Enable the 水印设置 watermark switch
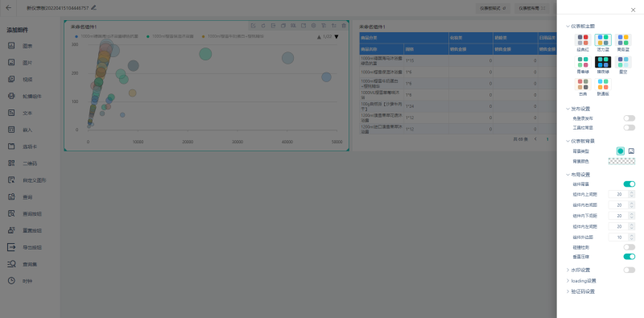This screenshot has width=644, height=318. pyautogui.click(x=630, y=270)
